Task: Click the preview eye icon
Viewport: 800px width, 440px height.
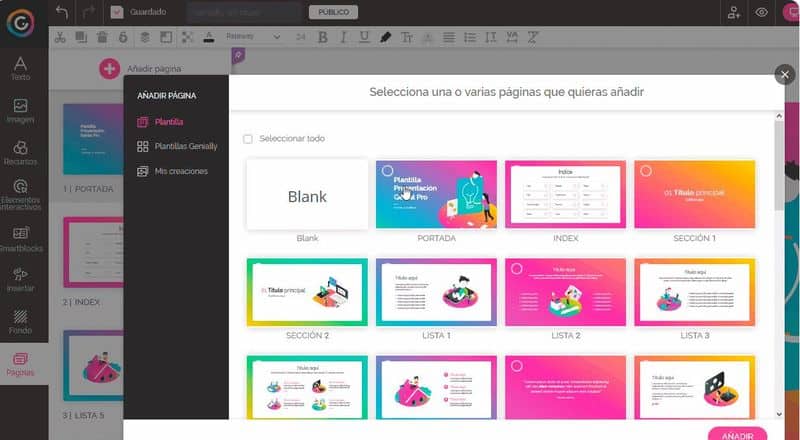Action: click(762, 12)
